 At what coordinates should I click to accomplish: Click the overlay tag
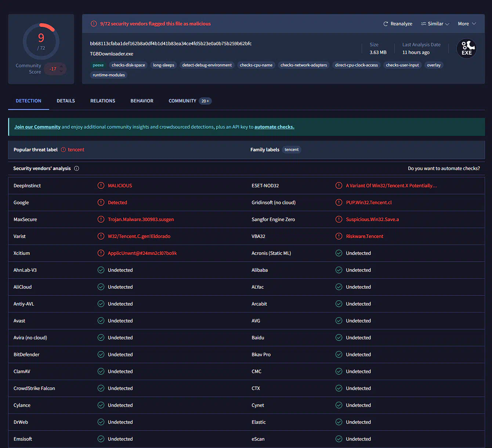[x=434, y=65]
